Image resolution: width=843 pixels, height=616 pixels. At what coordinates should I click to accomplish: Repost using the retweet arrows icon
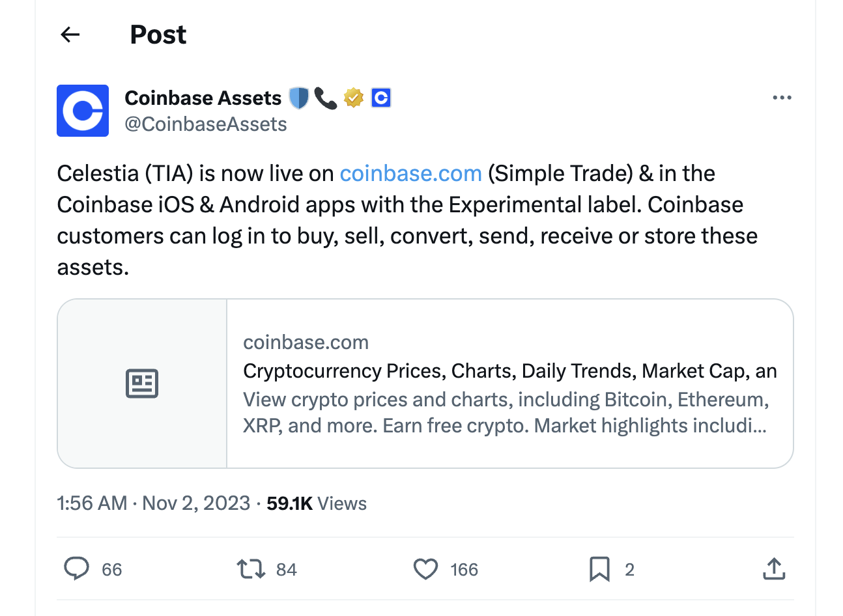pos(251,569)
